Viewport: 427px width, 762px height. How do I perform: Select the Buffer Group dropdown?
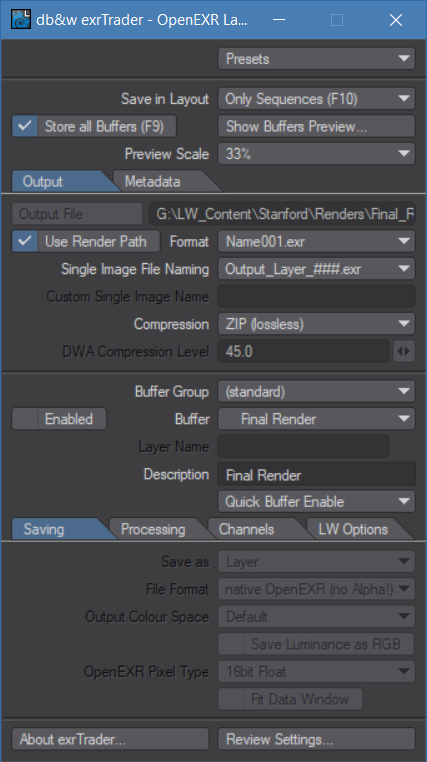pyautogui.click(x=316, y=392)
